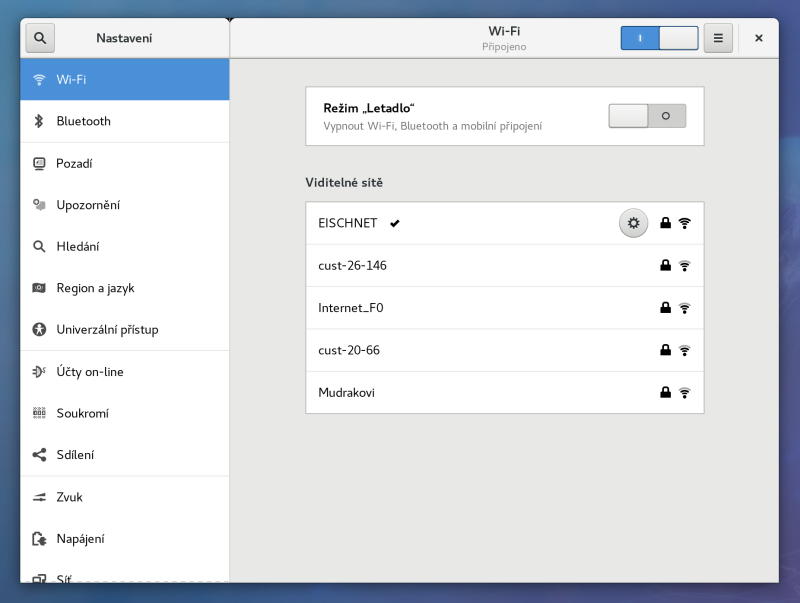Click the Univerzální přístup accessibility icon

(40, 329)
